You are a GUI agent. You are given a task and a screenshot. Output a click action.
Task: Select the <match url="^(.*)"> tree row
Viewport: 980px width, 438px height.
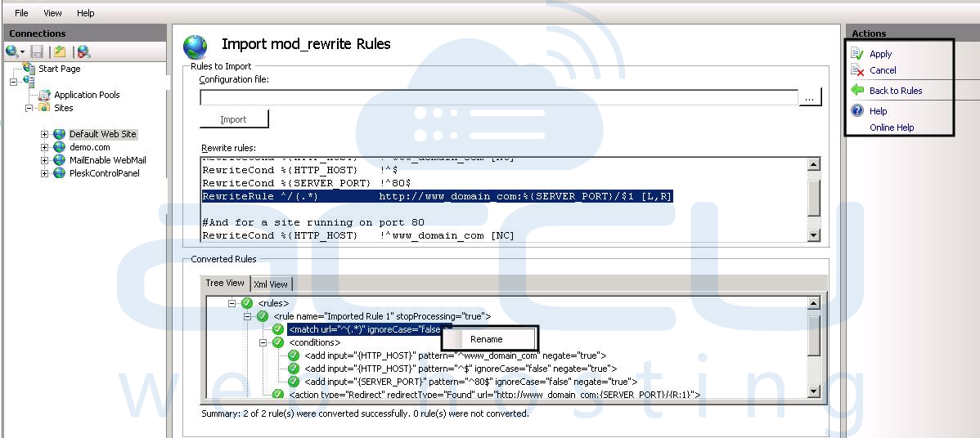click(x=368, y=329)
